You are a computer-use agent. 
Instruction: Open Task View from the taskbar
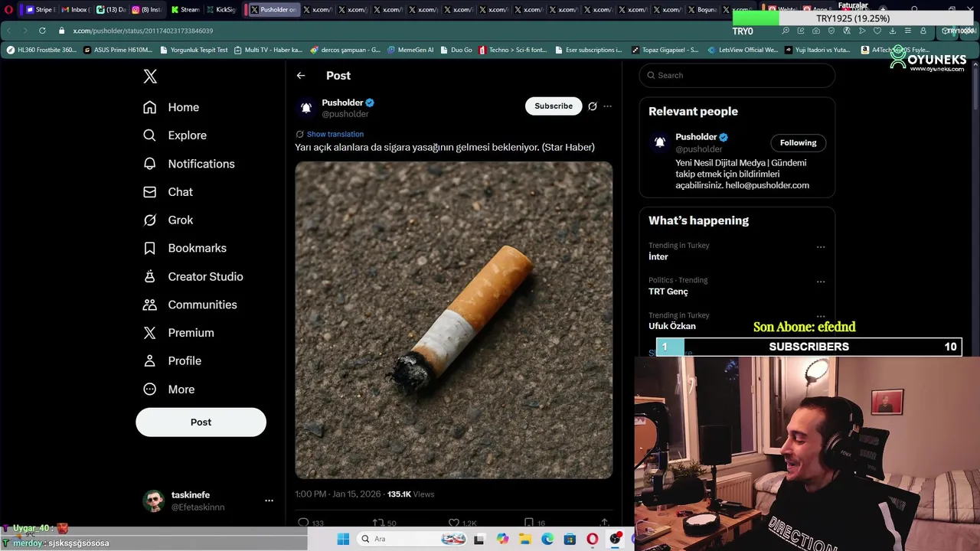point(479,539)
